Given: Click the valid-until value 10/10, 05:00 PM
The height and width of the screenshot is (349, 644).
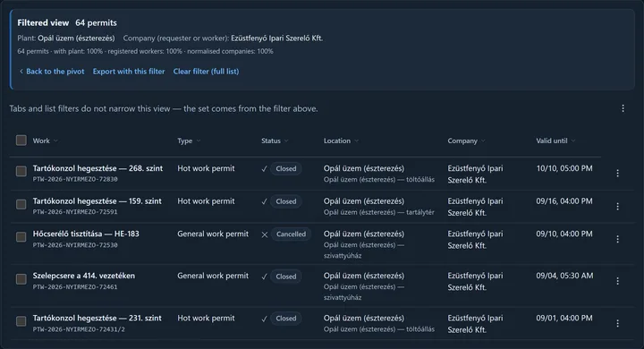Looking at the screenshot, I should (x=564, y=168).
